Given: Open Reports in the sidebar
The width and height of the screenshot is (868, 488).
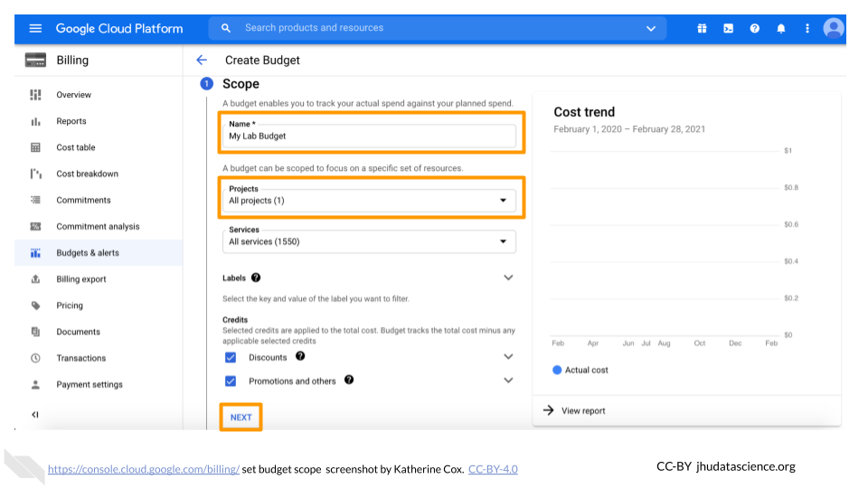Looking at the screenshot, I should [x=99, y=121].
